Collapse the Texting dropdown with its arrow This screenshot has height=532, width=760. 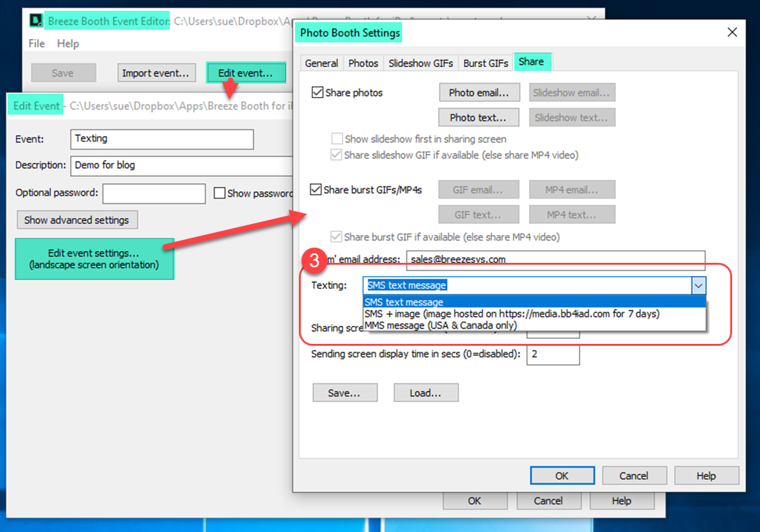(x=698, y=286)
